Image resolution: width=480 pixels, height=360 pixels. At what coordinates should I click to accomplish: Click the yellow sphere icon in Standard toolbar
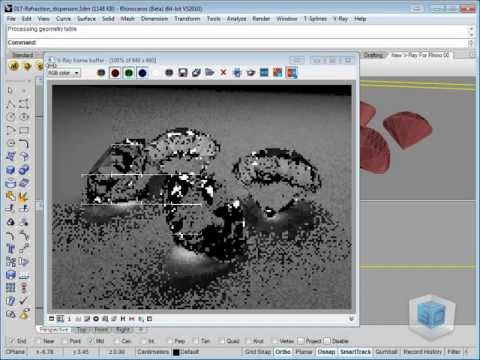(x=27, y=66)
